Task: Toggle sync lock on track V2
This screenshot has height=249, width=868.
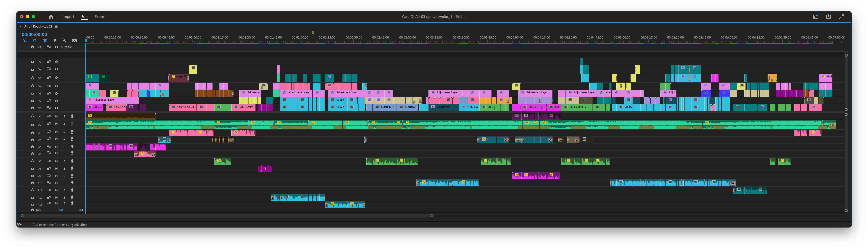Action: (48, 101)
